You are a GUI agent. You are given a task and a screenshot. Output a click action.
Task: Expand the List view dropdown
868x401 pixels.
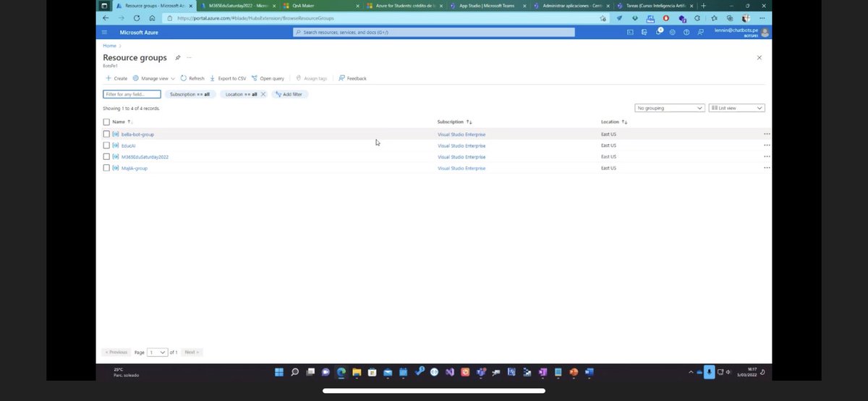[736, 108]
